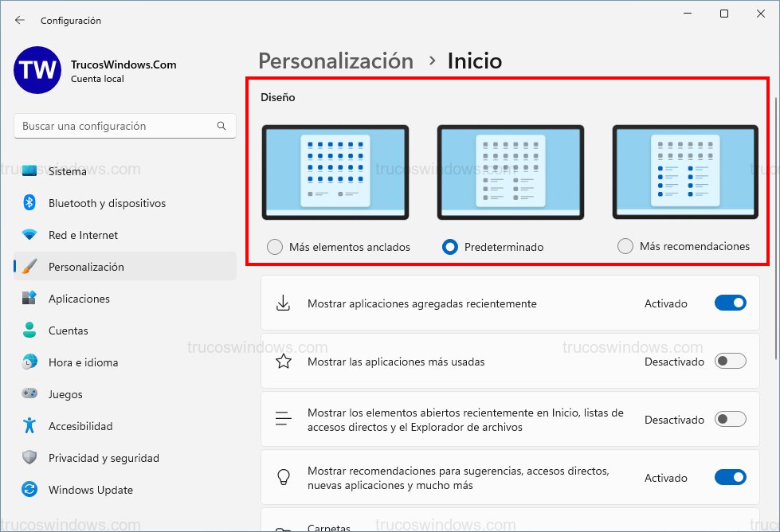Enable Mostrar las aplicaciones más usadas

pyautogui.click(x=730, y=361)
